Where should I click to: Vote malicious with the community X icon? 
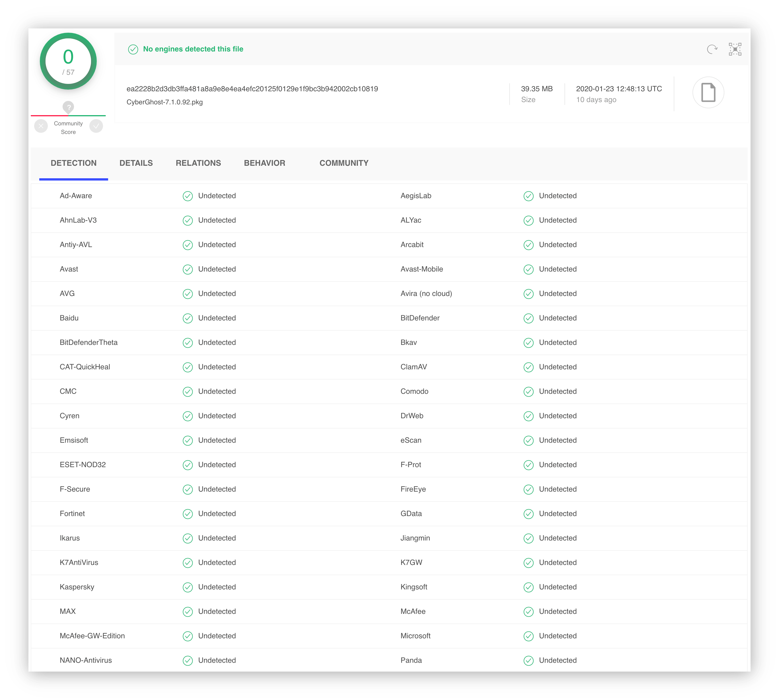click(41, 126)
